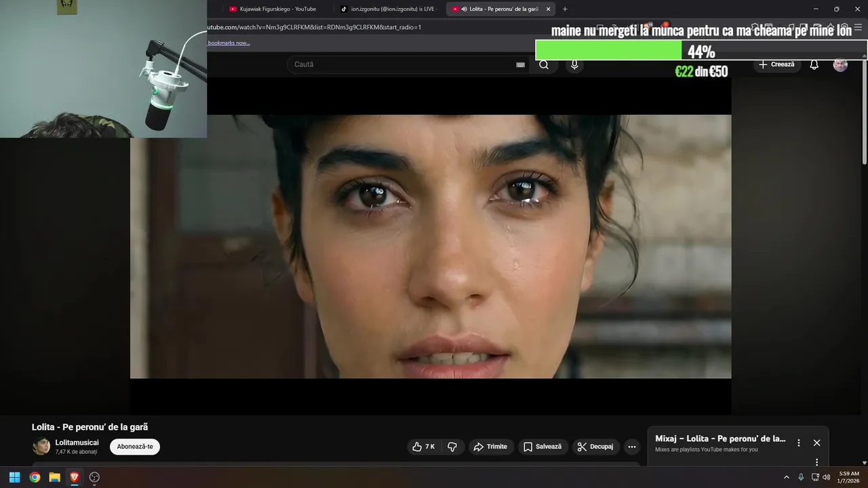Open volume tray icon
Image resolution: width=868 pixels, height=488 pixels.
coord(826,477)
